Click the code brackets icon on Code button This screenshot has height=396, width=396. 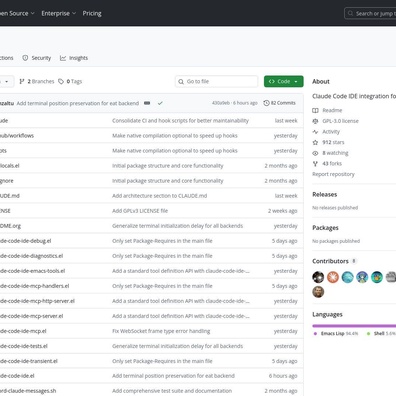[272, 81]
